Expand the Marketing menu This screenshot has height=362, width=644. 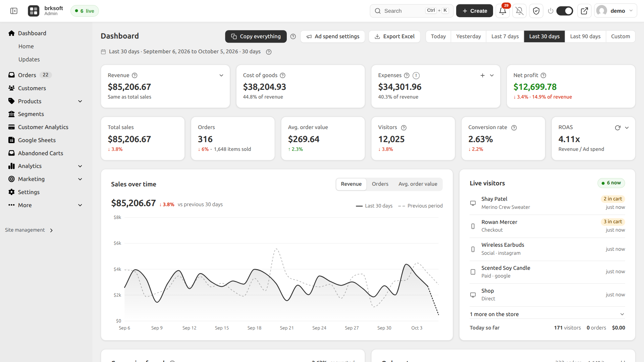point(80,179)
